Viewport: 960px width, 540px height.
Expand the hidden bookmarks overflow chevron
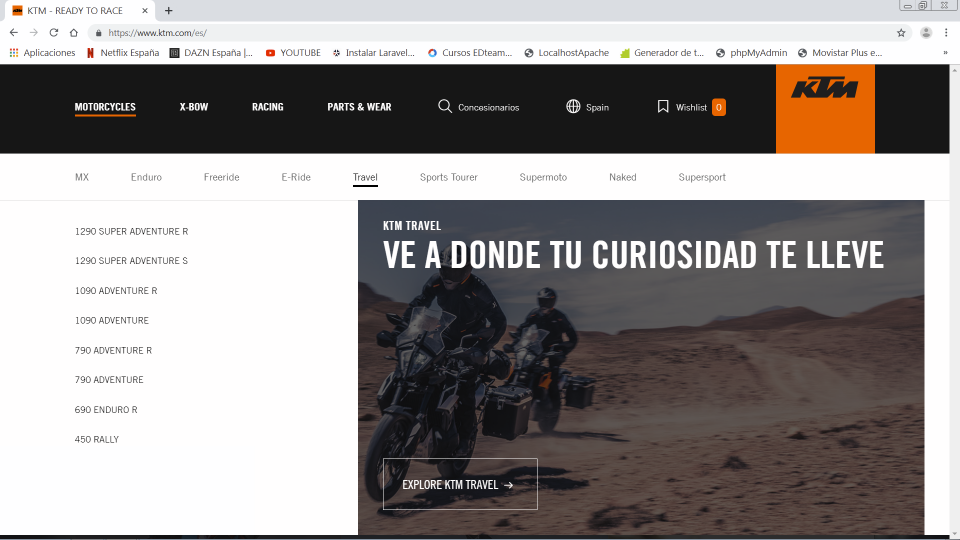[x=945, y=53]
